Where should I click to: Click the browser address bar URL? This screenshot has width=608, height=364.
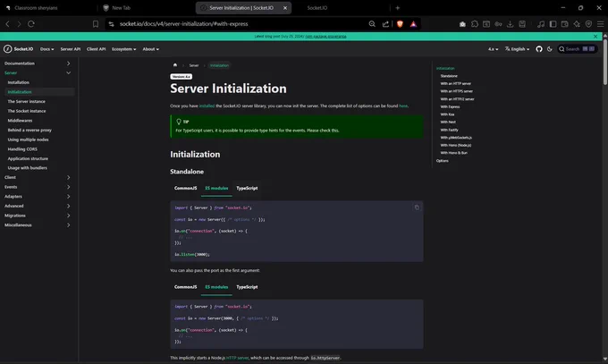[x=184, y=24]
